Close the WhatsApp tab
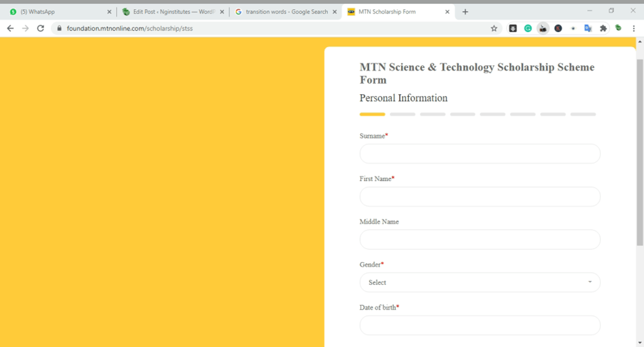The height and width of the screenshot is (347, 644). (x=109, y=12)
